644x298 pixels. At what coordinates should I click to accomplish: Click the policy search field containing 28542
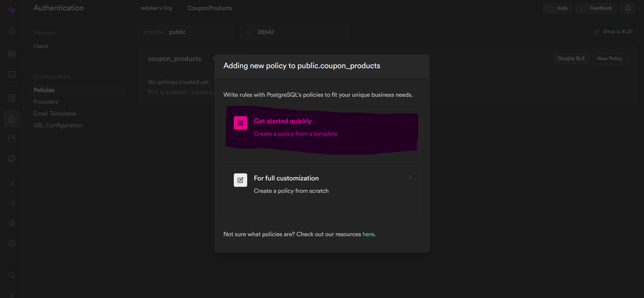299,32
